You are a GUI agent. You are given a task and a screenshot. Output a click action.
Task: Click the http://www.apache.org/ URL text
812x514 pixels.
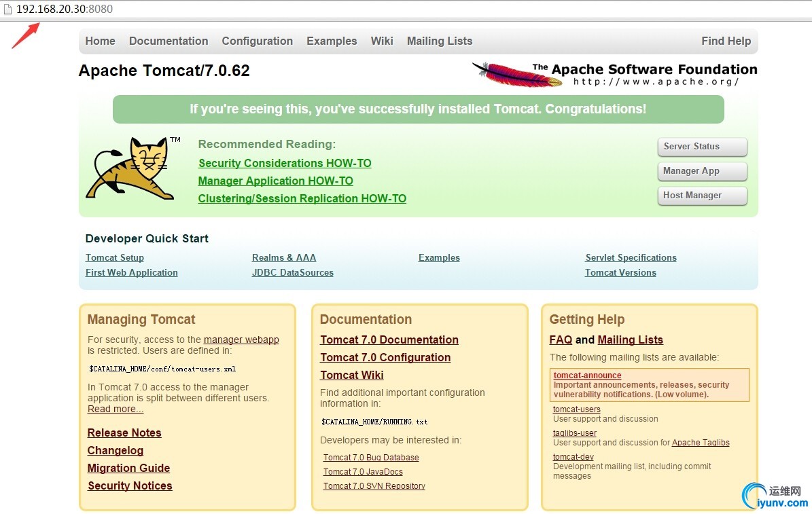coord(656,81)
